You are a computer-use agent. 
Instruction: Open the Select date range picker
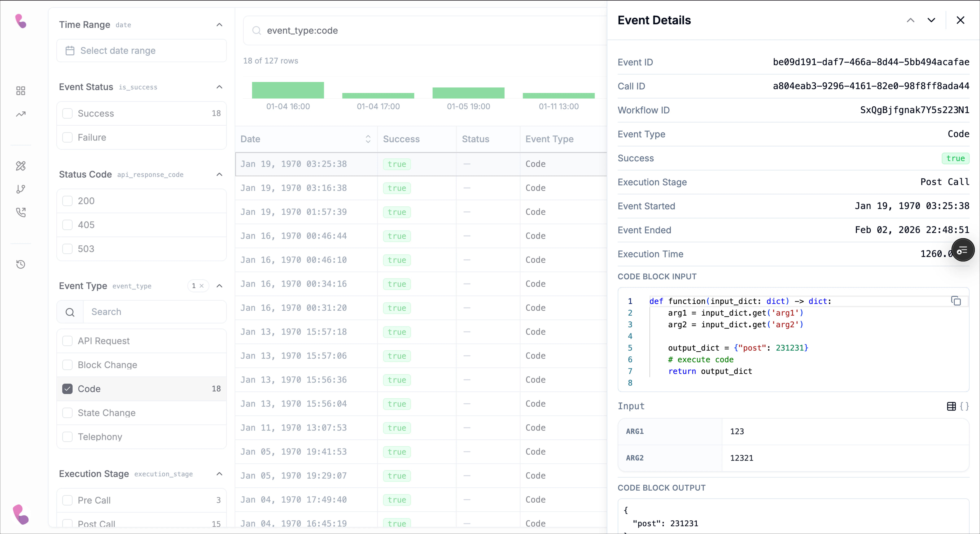tap(141, 51)
